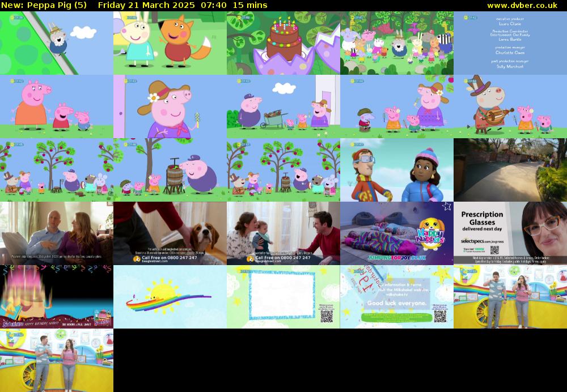Click QR code in Prescription Glasses advert
The height and width of the screenshot is (392, 567).
(494, 250)
